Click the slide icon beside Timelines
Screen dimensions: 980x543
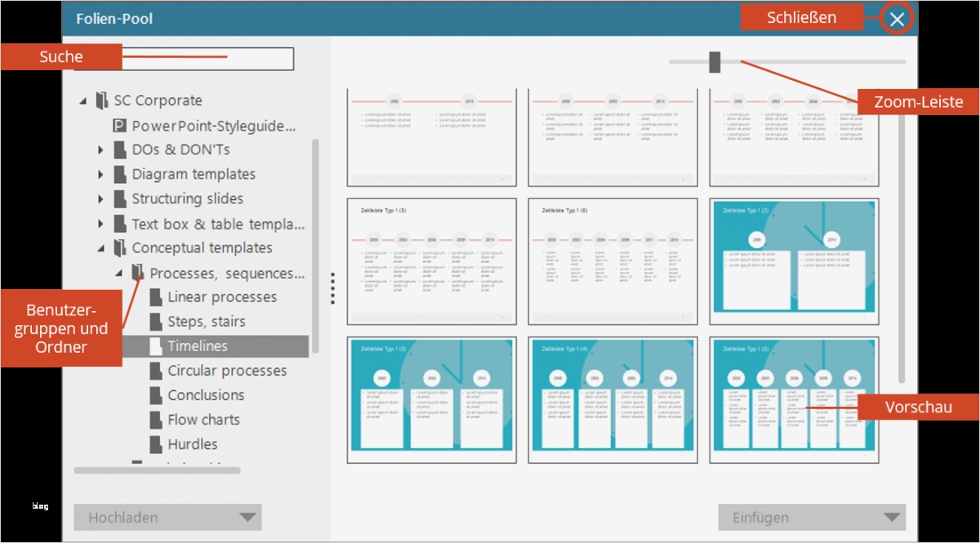click(x=154, y=345)
